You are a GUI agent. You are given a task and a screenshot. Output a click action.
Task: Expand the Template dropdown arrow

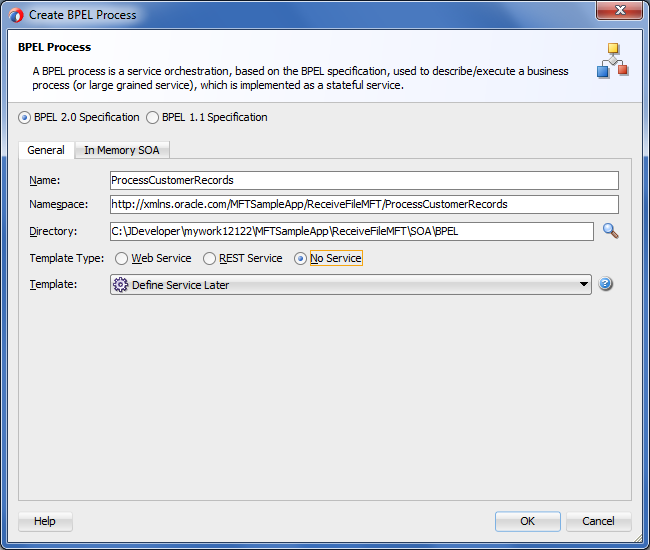[584, 285]
